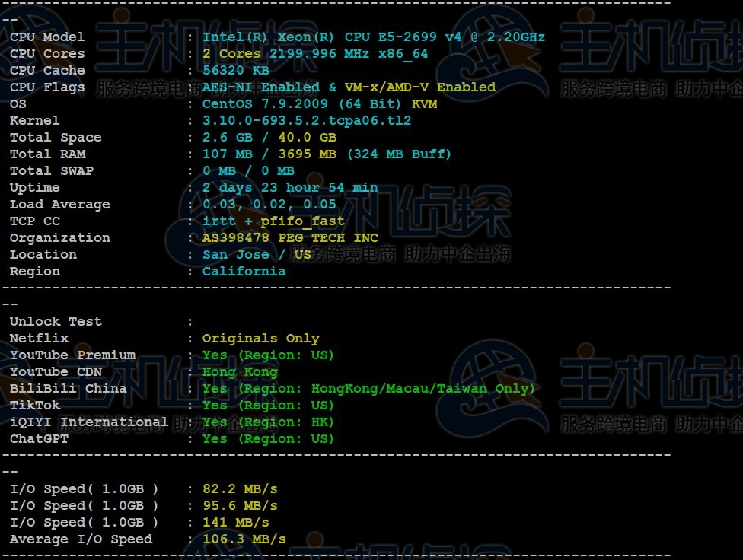Click the 0 MB / 0 MB swap value
The image size is (743, 560).
click(248, 171)
